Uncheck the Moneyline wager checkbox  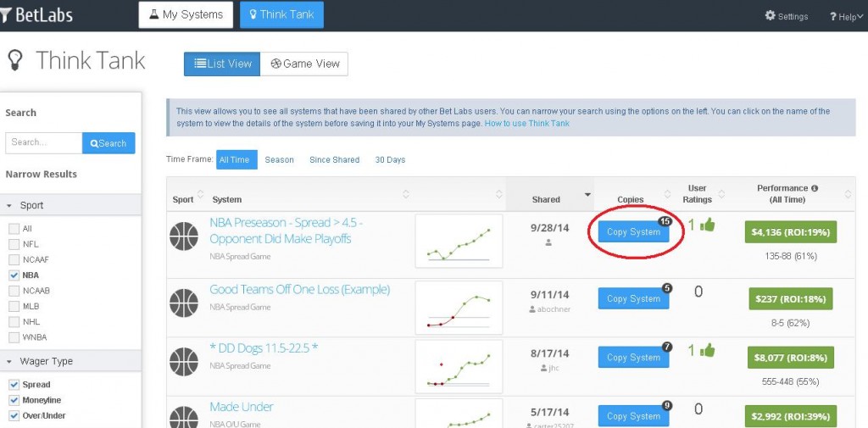coord(14,400)
